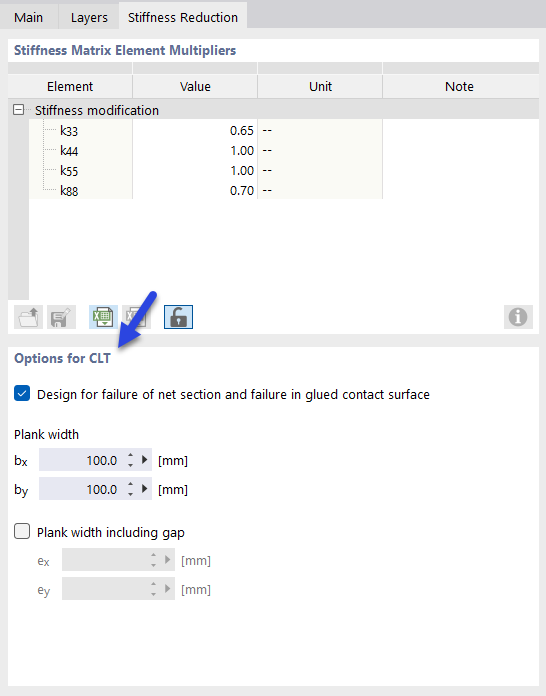Viewport: 546px width, 696px height.
Task: Click the Value column header
Action: [195, 86]
